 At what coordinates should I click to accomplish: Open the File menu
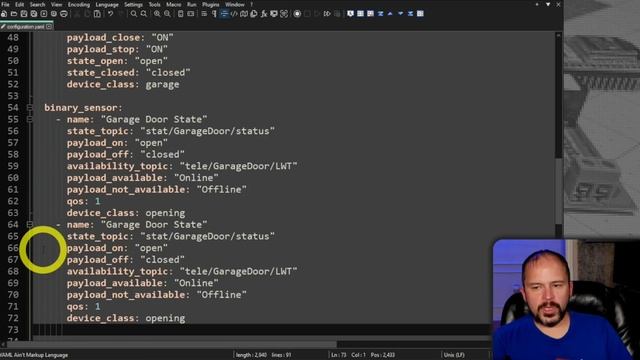pyautogui.click(x=5, y=4)
